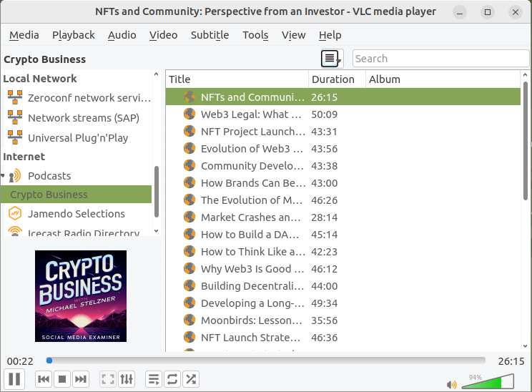Select 'NFTs and Communi…' playlist row
Screen dimensions: 532x392
(343, 97)
